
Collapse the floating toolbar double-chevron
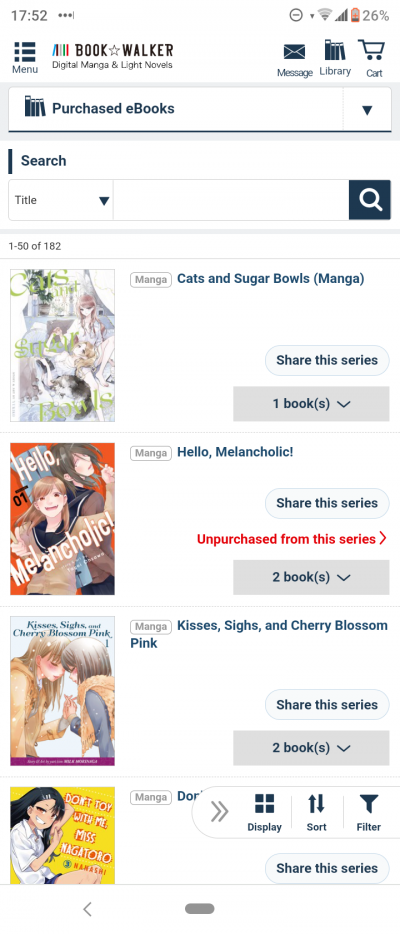[220, 811]
